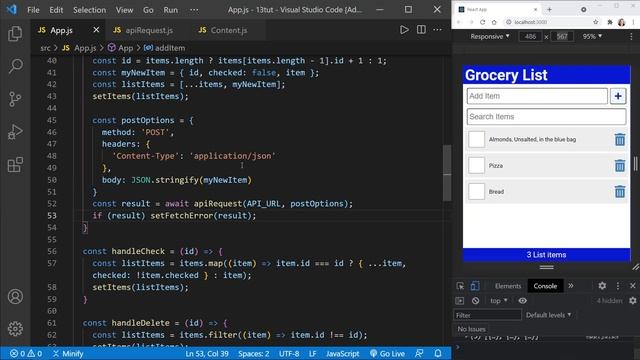Open browser extensions puzzle icon
640x360 pixels.
pyautogui.click(x=610, y=22)
